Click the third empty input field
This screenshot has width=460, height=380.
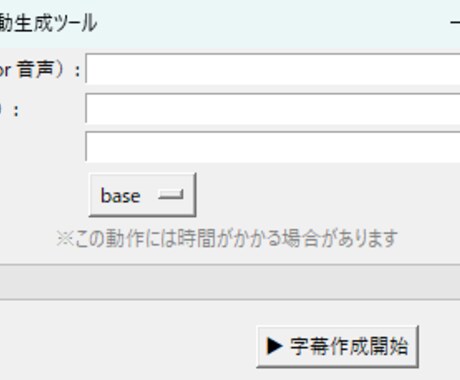pos(273,147)
